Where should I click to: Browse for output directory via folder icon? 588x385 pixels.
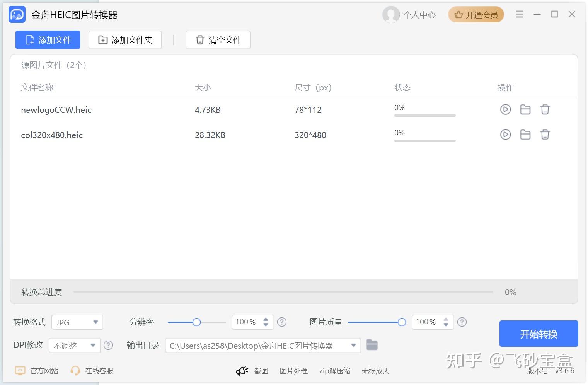(x=372, y=344)
